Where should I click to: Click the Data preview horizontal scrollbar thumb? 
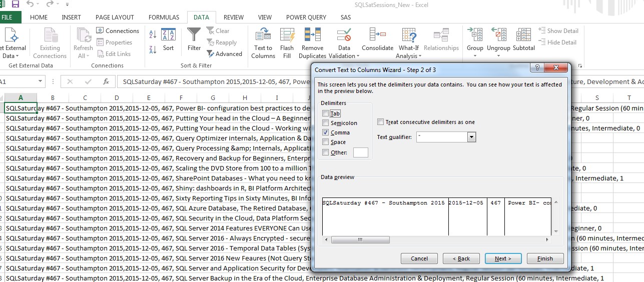coord(359,240)
